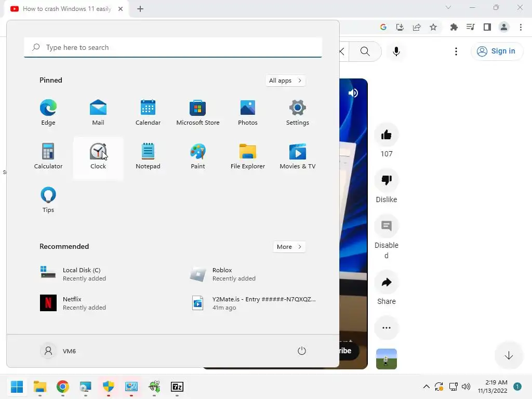Launch Notepad from Start menu
Image resolution: width=532 pixels, height=399 pixels.
coord(148,156)
